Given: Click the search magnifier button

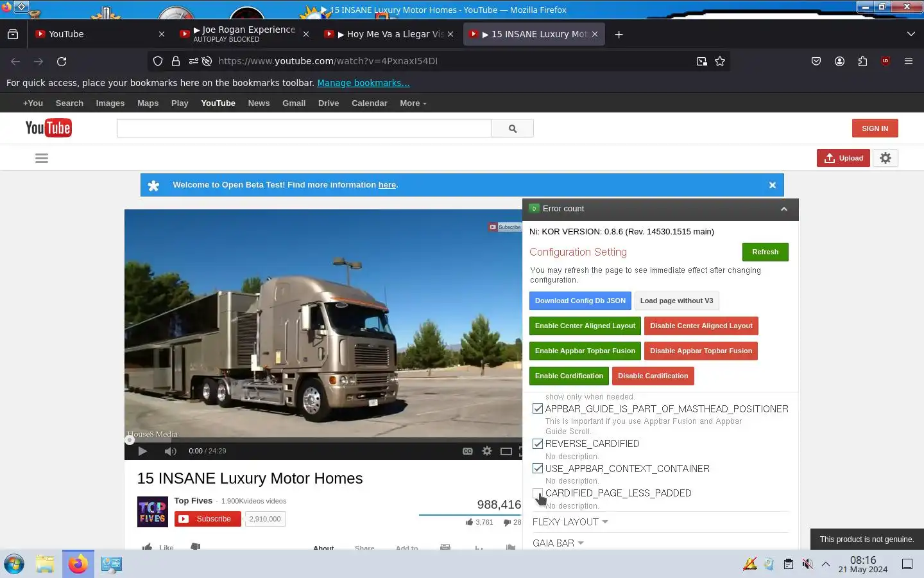Looking at the screenshot, I should 513,128.
